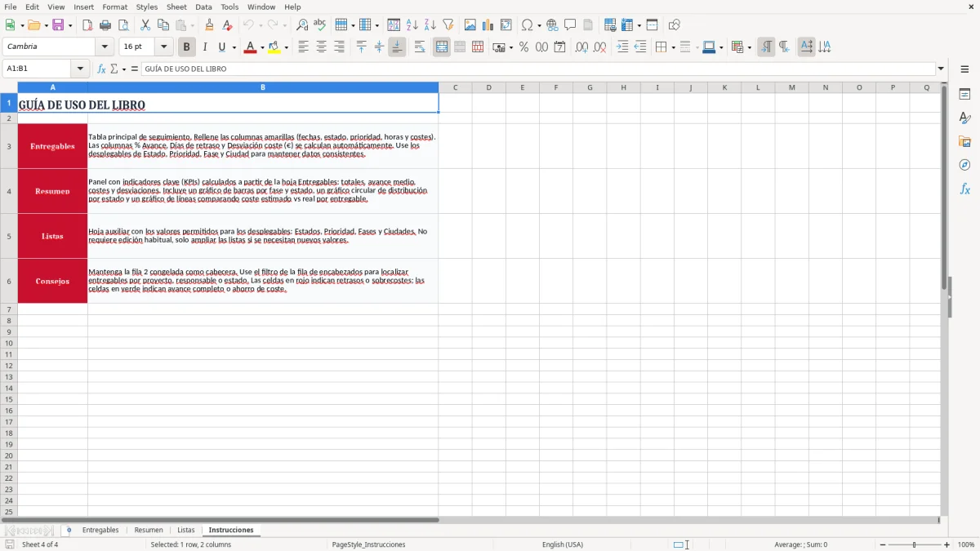The image size is (980, 551).
Task: Switch to the Resumen sheet tab
Action: click(x=149, y=530)
